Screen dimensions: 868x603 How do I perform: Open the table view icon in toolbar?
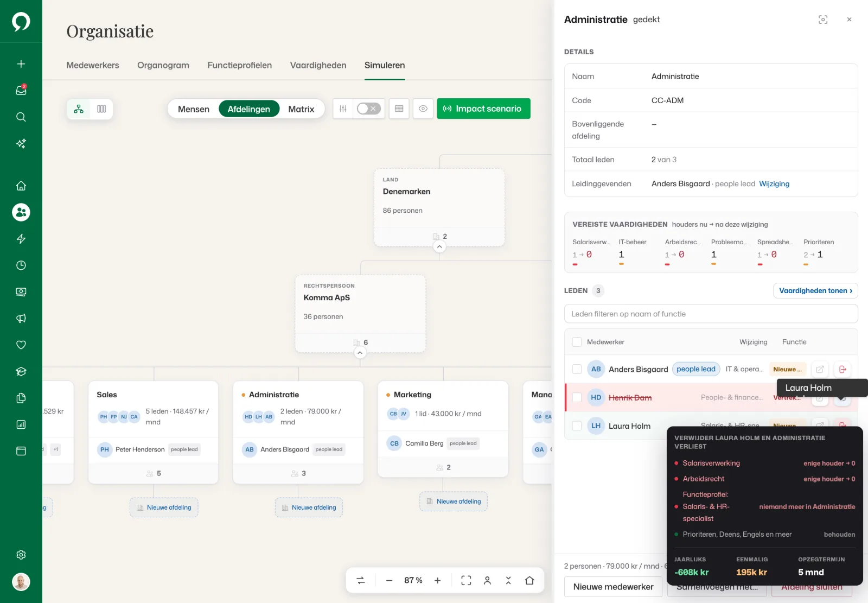(399, 109)
